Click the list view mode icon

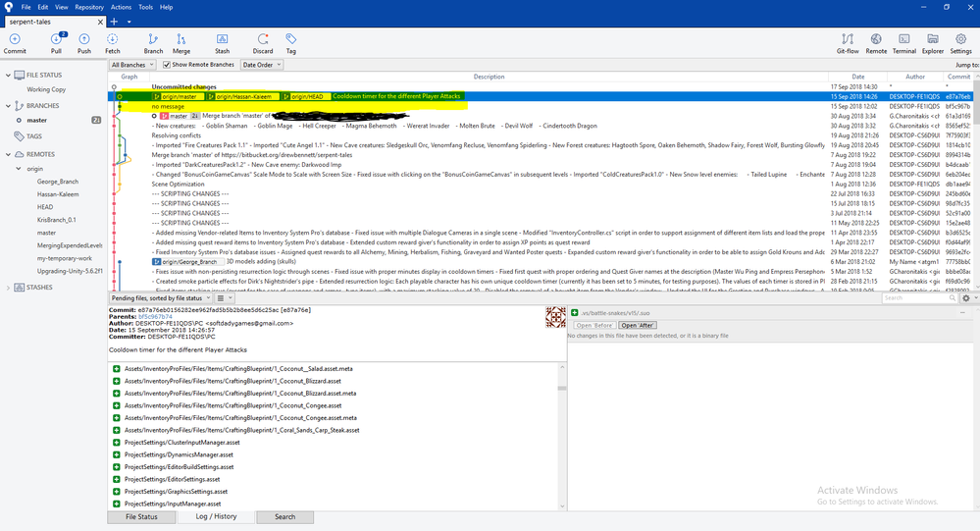click(x=221, y=298)
